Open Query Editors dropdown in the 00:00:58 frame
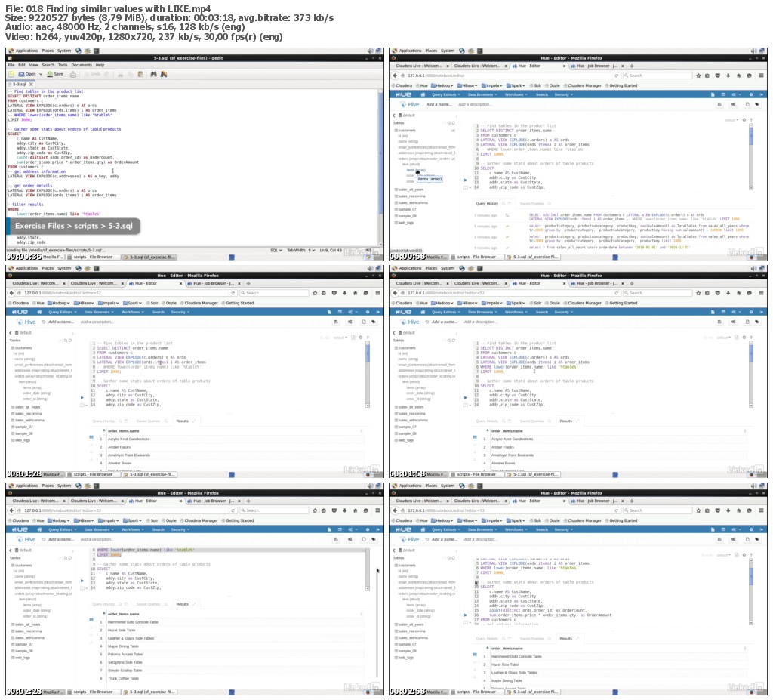The image size is (773, 700). pyautogui.click(x=445, y=94)
